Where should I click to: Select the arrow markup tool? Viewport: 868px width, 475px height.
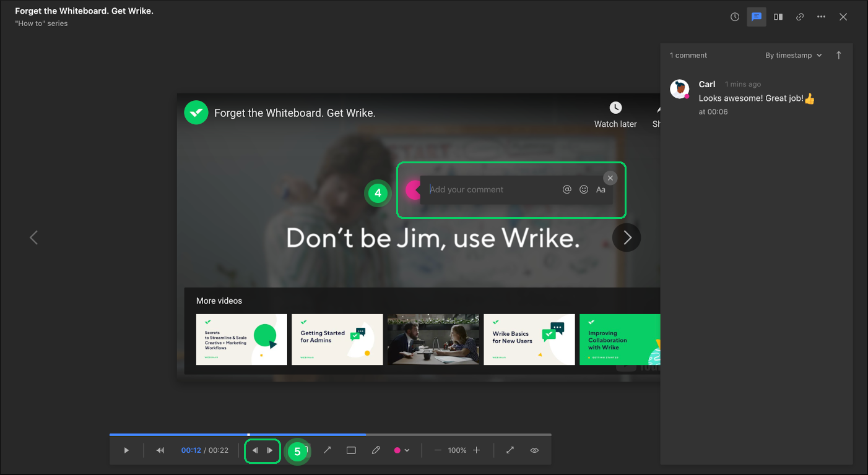(x=327, y=450)
